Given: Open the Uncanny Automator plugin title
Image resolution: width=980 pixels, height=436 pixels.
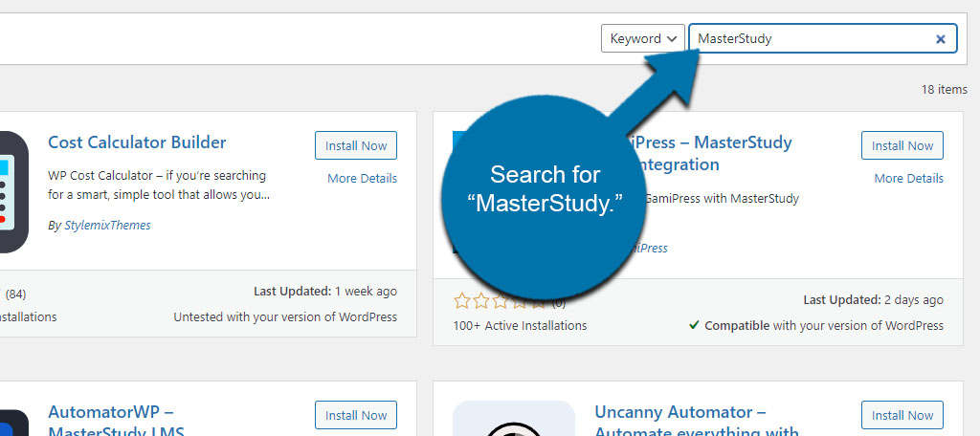Looking at the screenshot, I should [x=697, y=423].
